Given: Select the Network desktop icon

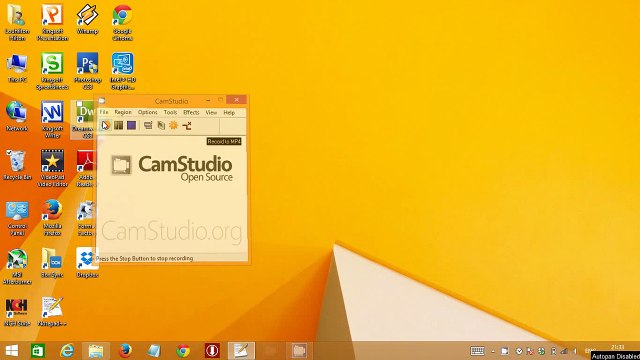Looking at the screenshot, I should 17,116.
